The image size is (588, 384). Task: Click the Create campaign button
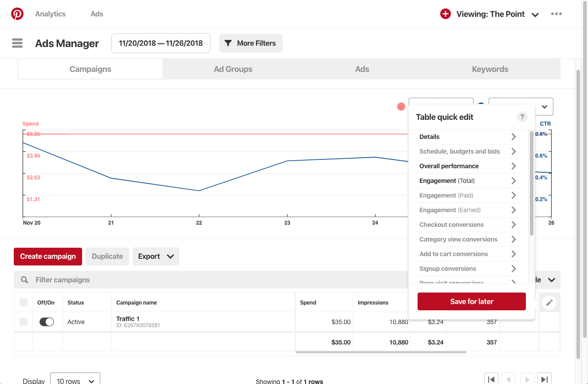click(48, 256)
